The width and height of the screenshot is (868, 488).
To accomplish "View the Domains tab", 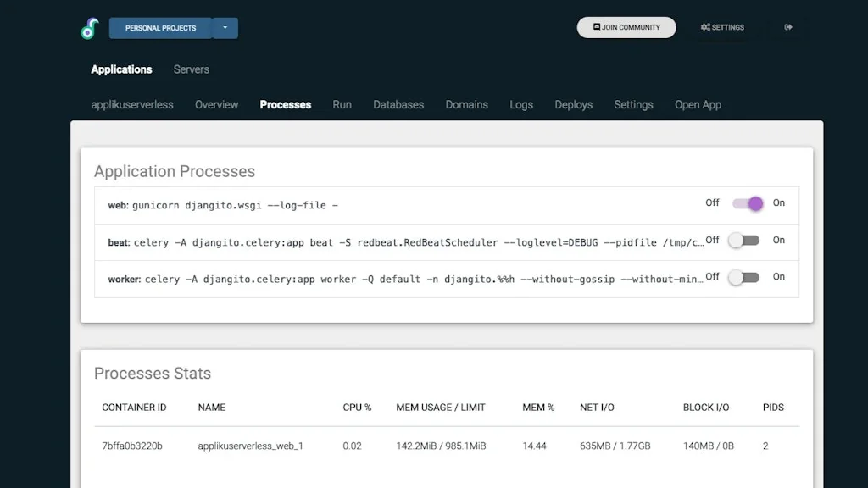I will pyautogui.click(x=466, y=104).
